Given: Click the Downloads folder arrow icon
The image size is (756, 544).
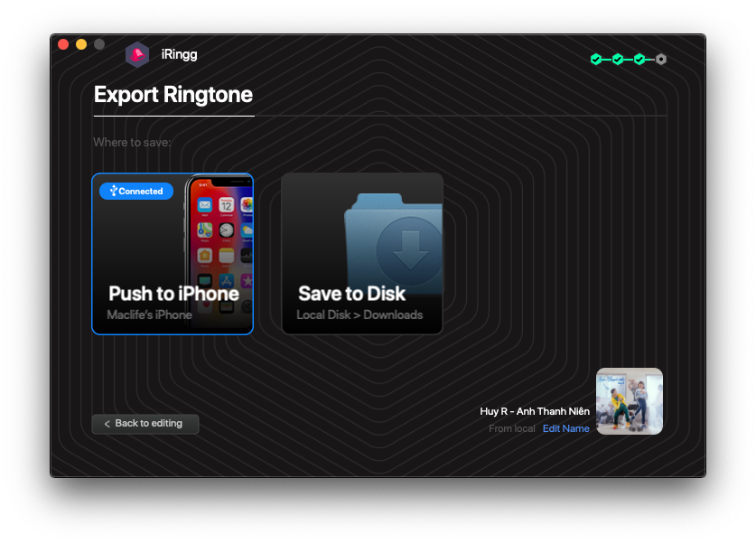Looking at the screenshot, I should click(407, 244).
